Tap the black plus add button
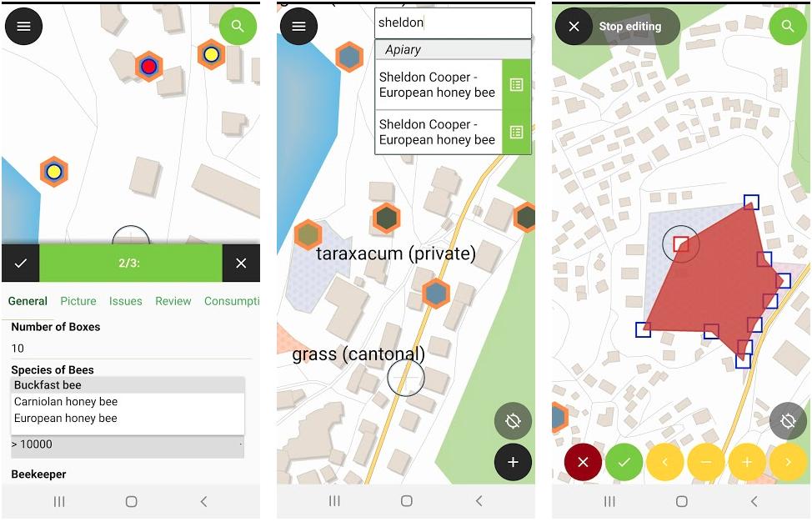This screenshot has height=522, width=812. tap(513, 462)
